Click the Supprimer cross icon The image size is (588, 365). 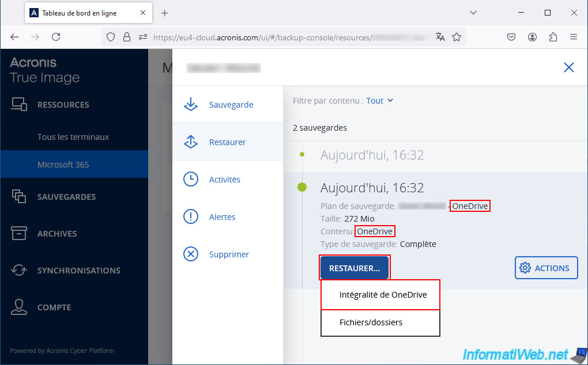pyautogui.click(x=190, y=254)
